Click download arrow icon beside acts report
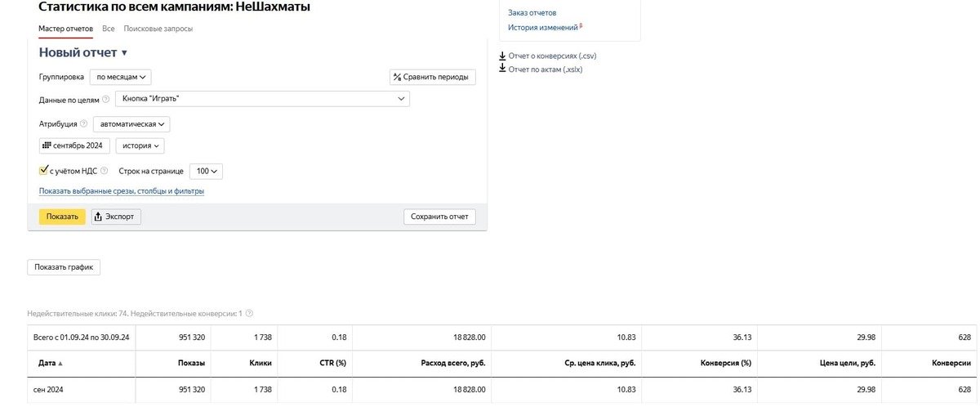 click(502, 69)
